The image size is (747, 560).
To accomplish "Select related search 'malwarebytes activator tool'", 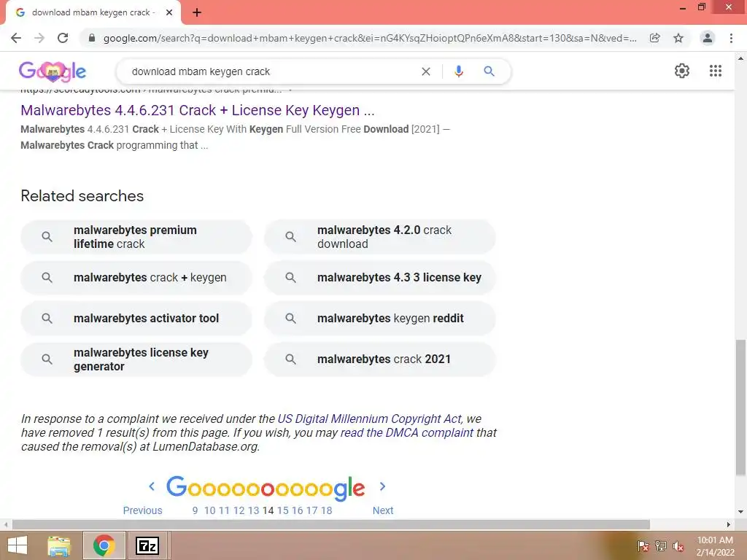I will tap(136, 318).
